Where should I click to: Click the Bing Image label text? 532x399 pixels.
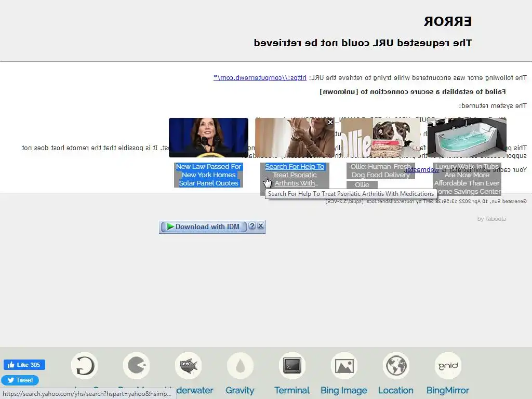coord(344,391)
